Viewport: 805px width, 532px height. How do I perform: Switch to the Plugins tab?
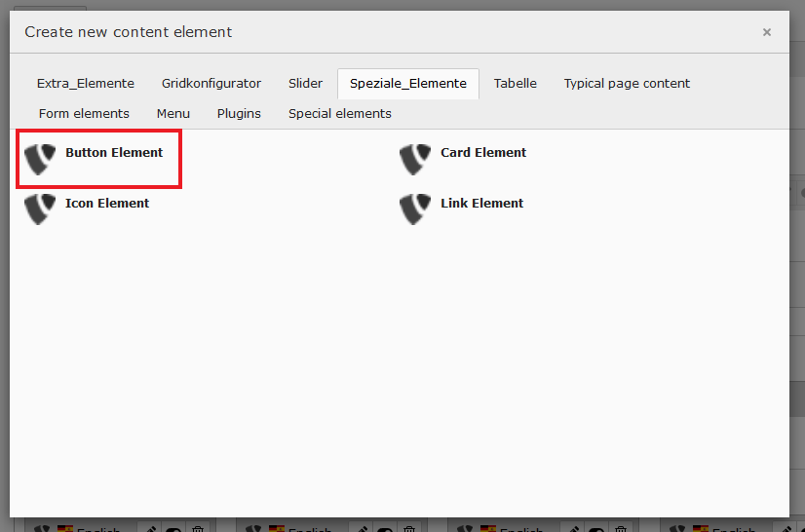click(x=239, y=113)
